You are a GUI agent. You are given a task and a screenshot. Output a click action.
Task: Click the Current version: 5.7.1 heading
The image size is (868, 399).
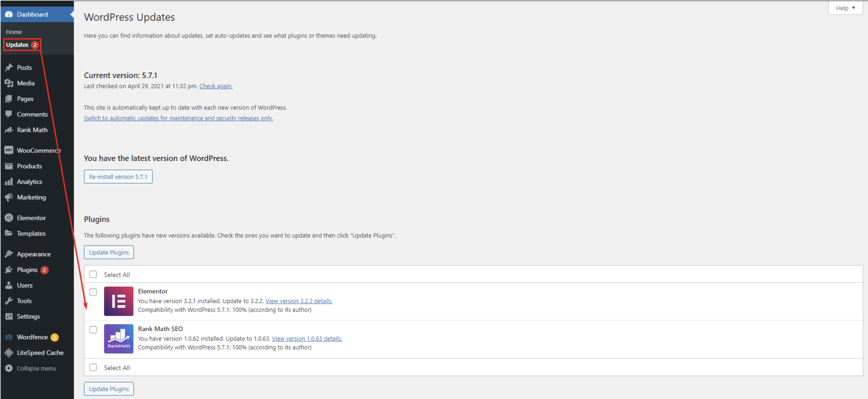point(120,75)
